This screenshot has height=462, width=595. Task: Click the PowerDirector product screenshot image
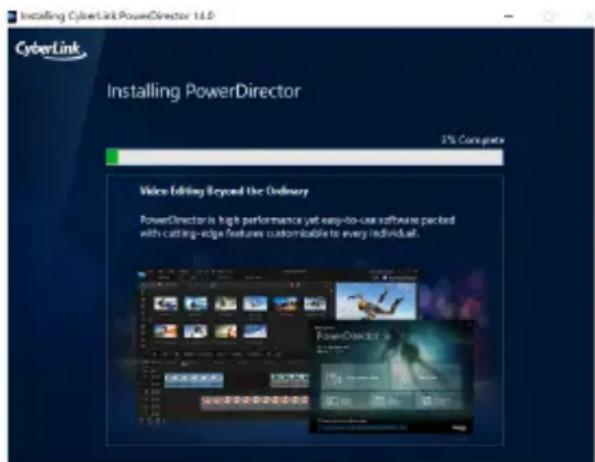(x=305, y=351)
